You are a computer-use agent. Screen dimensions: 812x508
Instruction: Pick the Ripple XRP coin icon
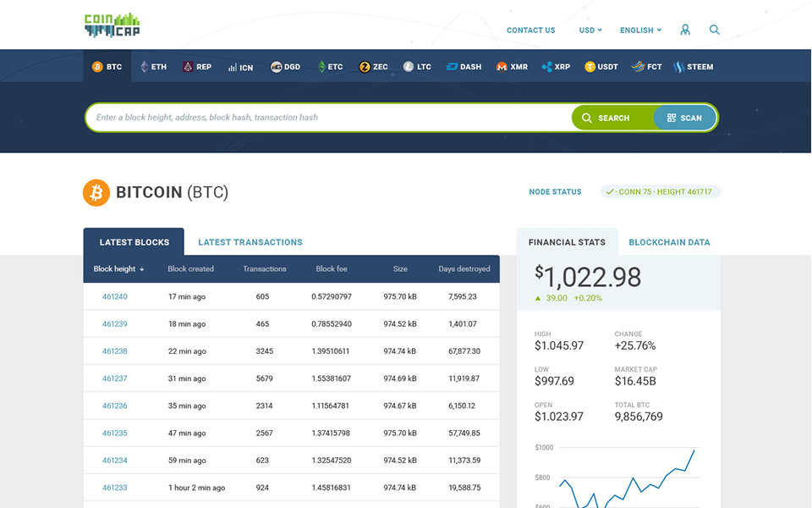click(546, 67)
